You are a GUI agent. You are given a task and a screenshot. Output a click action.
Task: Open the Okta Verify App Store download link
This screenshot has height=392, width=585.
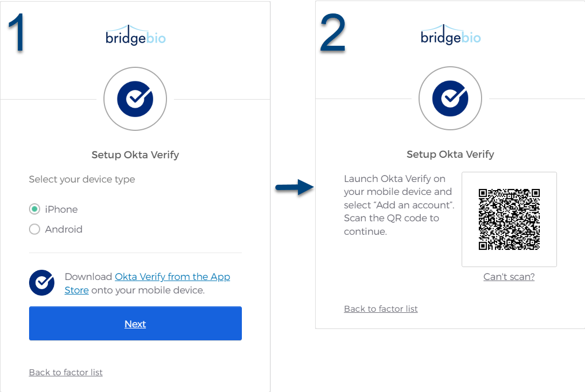[172, 276]
